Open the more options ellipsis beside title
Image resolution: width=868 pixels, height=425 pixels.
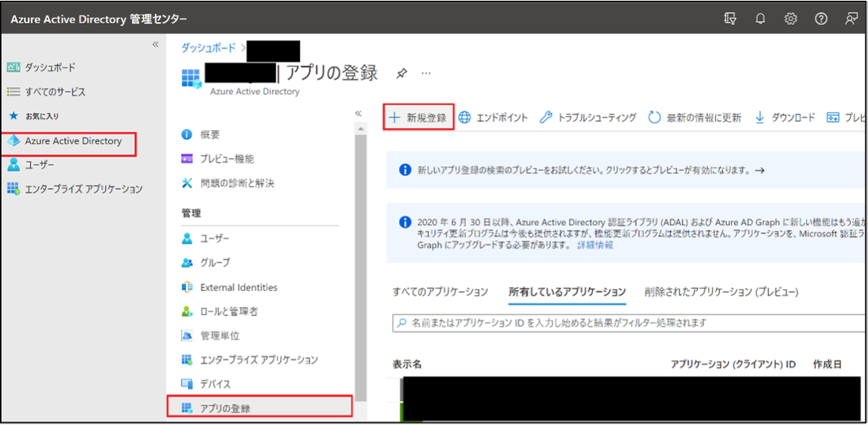pyautogui.click(x=426, y=73)
